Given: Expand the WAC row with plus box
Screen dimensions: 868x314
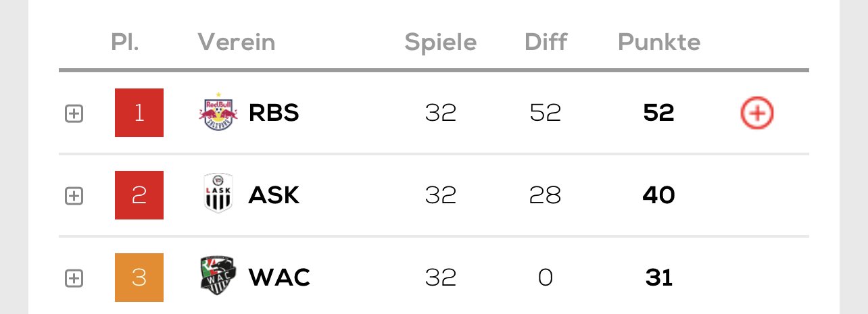Looking at the screenshot, I should [74, 278].
